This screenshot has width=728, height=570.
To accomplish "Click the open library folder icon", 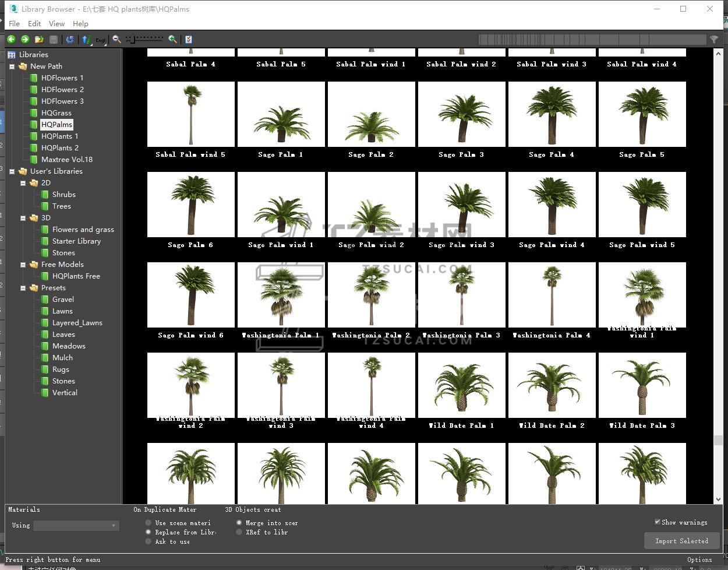I will coord(39,39).
